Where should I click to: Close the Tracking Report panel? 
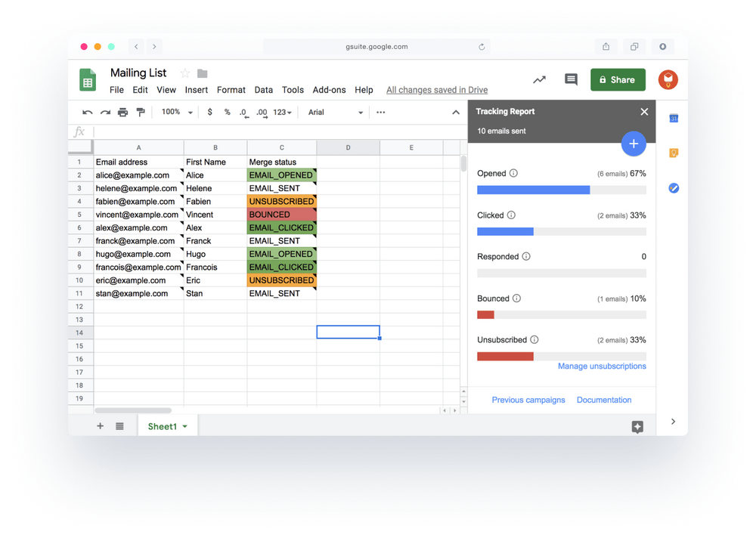pyautogui.click(x=644, y=112)
